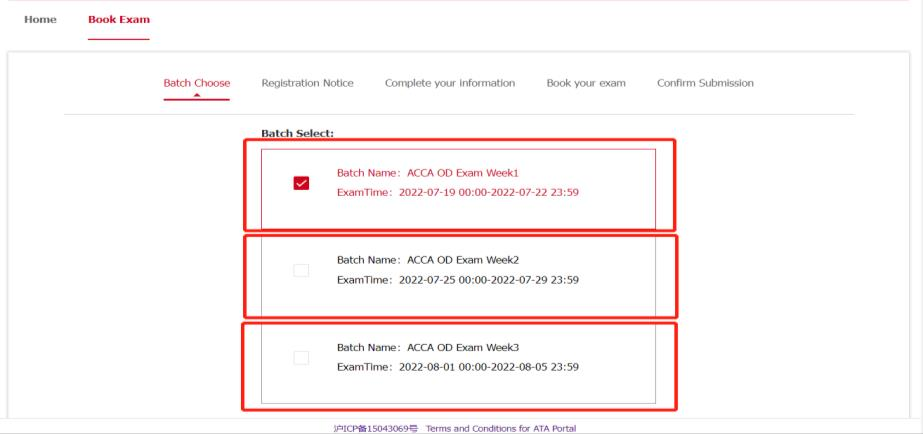Uncheck the ACCA OD Exam Week1 checkbox
The image size is (923, 434).
(301, 183)
